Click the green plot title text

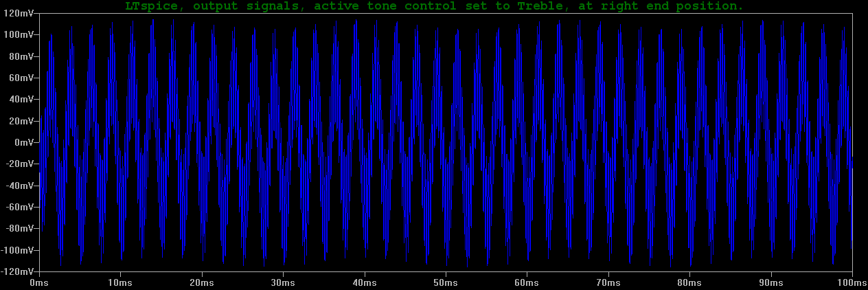click(434, 6)
